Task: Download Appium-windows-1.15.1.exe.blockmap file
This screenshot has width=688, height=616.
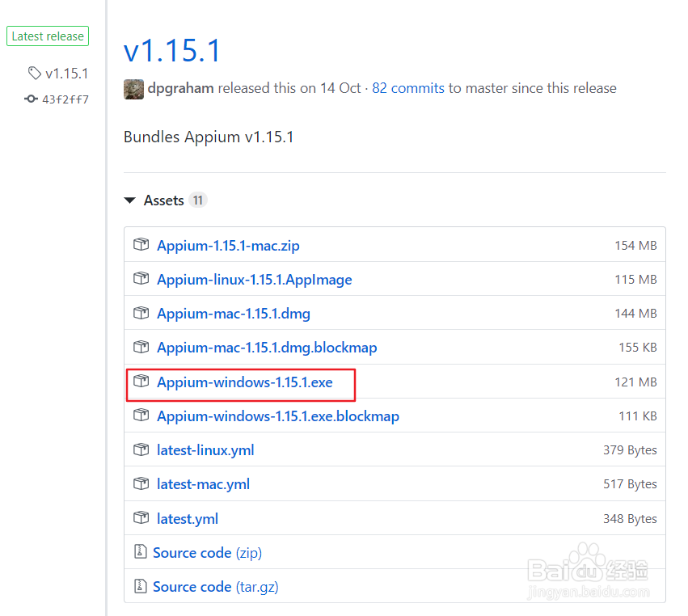Action: coord(278,416)
